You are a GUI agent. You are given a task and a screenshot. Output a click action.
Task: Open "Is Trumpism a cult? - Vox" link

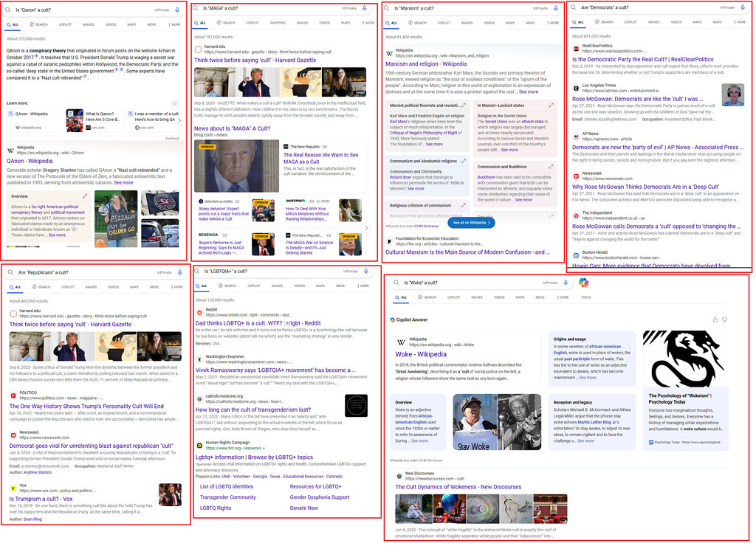[x=41, y=499]
